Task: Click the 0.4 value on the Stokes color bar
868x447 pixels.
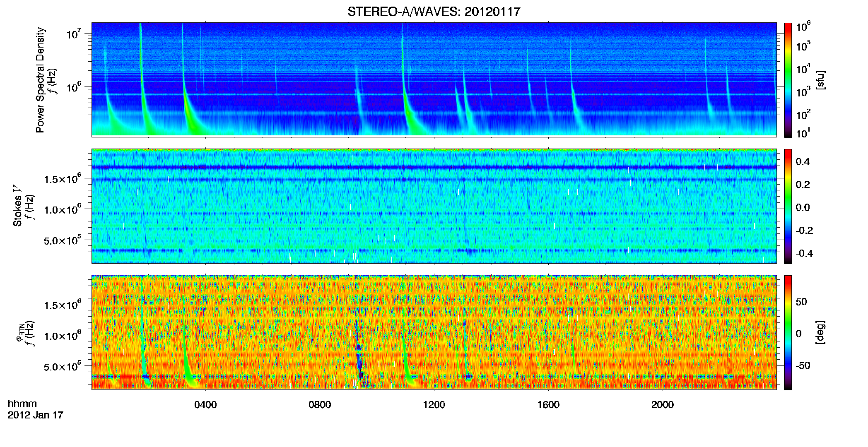Action: (803, 162)
